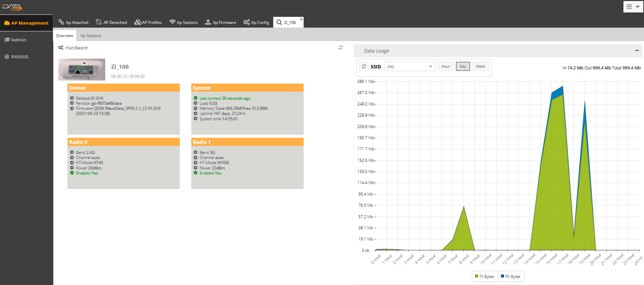Select the Day time range toggle
Image resolution: width=644 pixels, height=285 pixels.
[463, 66]
